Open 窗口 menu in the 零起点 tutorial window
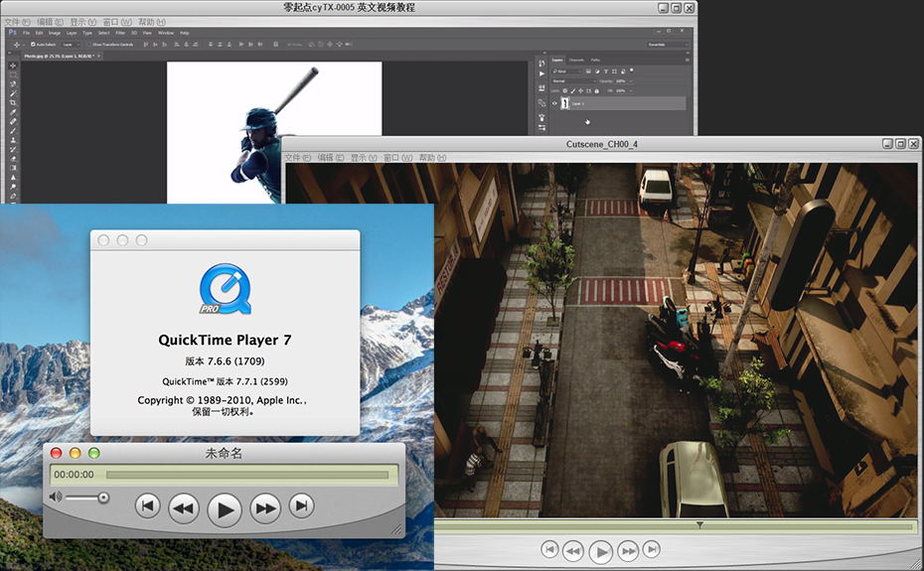 (117, 22)
